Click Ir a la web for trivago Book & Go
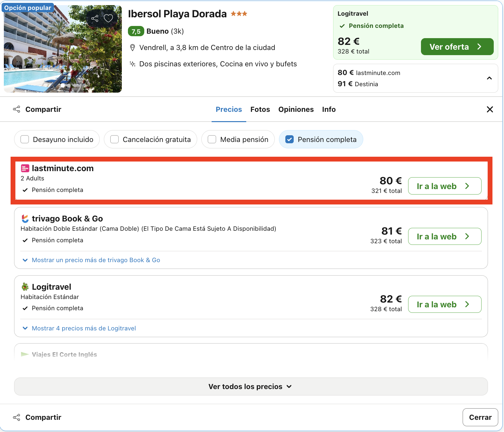Screen dimensions: 504x432 (x=445, y=236)
